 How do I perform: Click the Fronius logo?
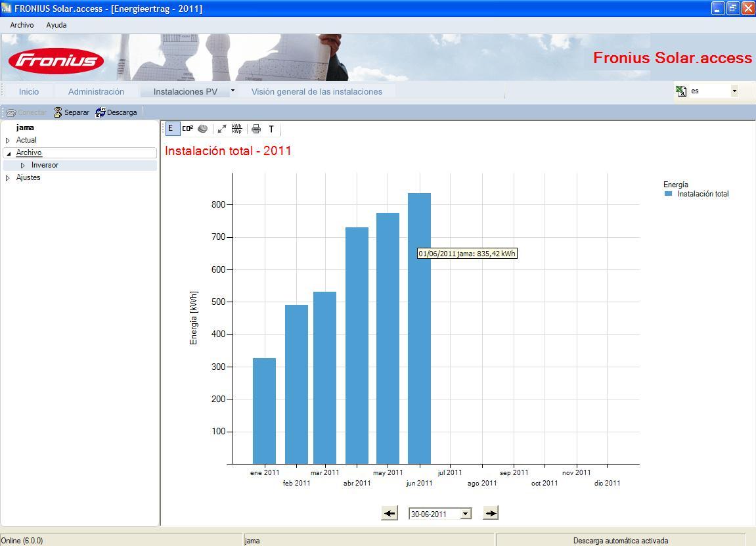point(56,60)
